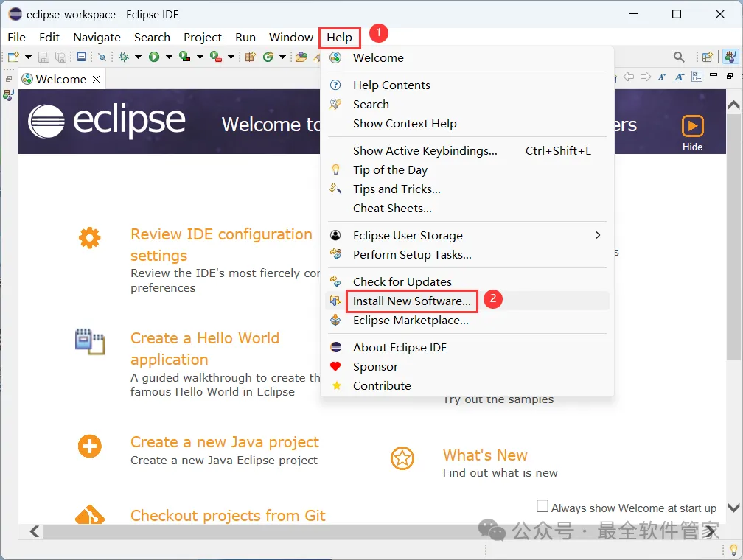Screen dimensions: 743x560
Task: Click the Help menu
Action: [340, 38]
